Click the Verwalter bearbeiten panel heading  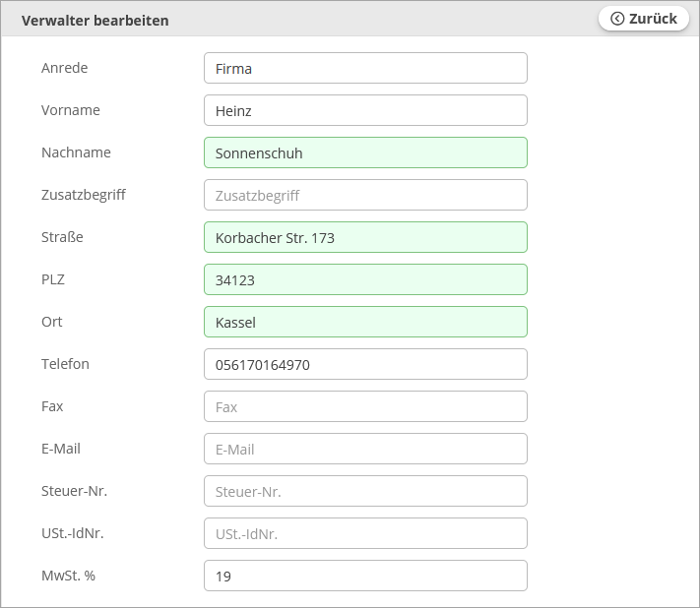95,21
